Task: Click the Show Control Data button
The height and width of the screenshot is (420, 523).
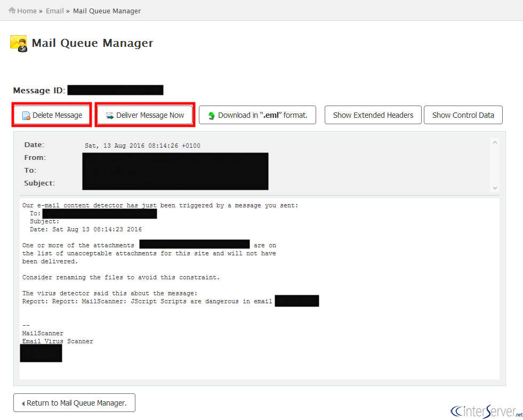Action: click(463, 115)
